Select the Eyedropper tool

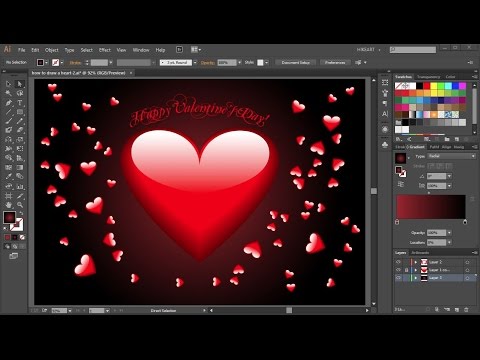point(9,176)
